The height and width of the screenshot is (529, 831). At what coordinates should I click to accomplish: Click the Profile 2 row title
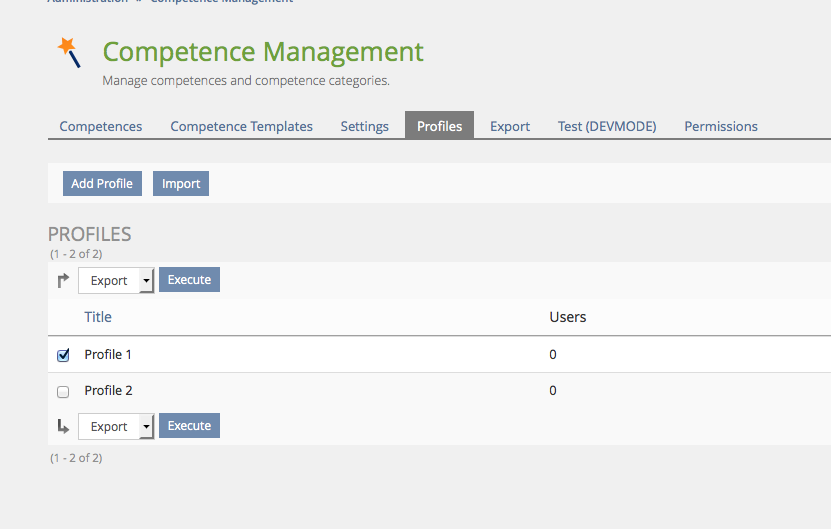click(x=108, y=391)
